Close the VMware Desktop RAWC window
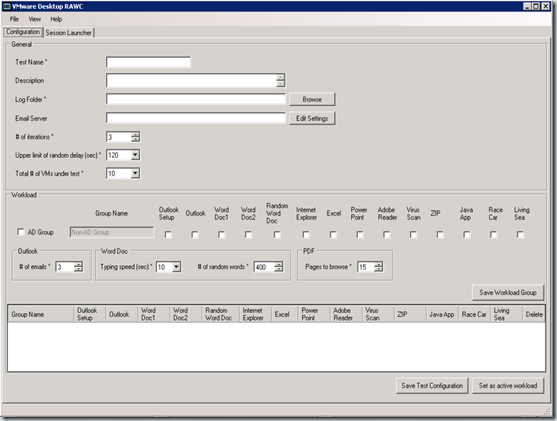This screenshot has height=421, width=557. 546,6
